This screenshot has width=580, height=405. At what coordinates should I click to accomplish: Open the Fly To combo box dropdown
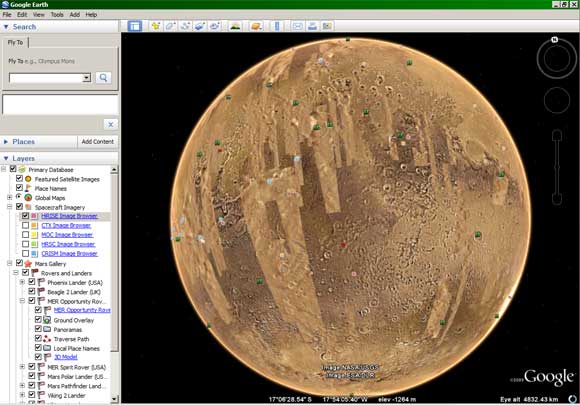point(87,78)
